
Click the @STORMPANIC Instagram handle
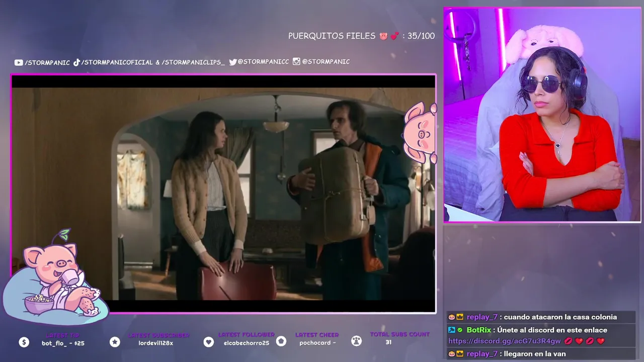point(326,61)
